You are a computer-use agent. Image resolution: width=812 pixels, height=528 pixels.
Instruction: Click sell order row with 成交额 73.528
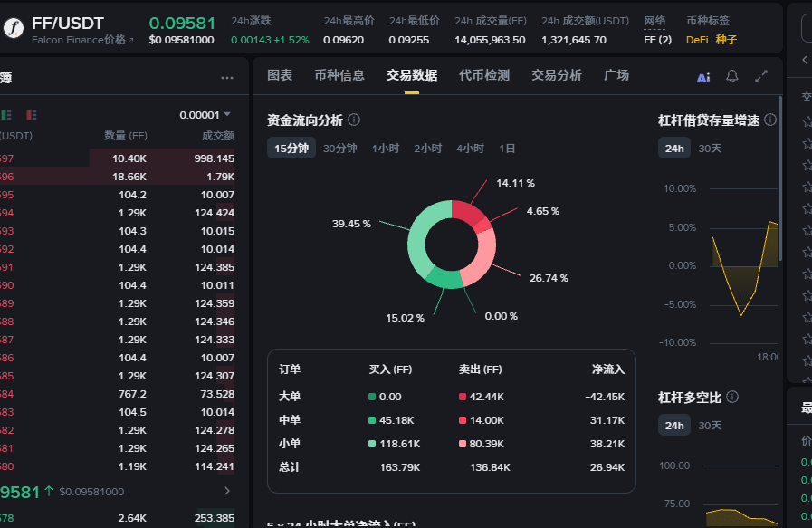117,394
